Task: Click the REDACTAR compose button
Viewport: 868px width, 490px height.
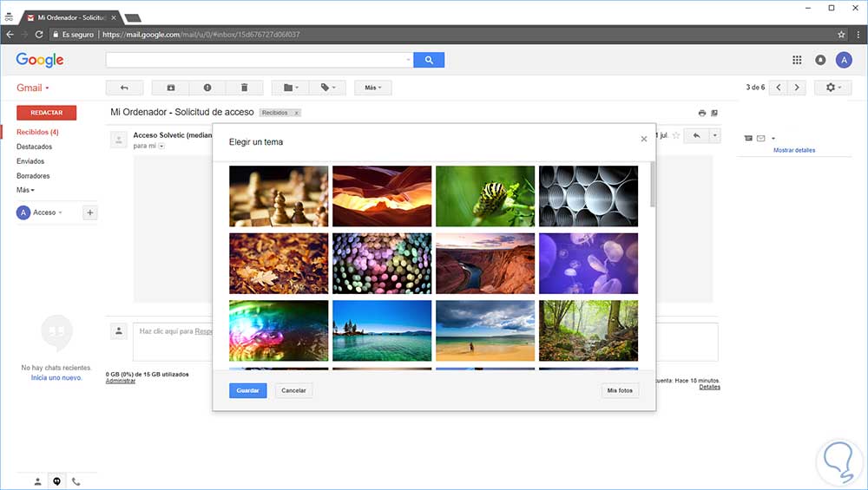Action: [x=47, y=113]
